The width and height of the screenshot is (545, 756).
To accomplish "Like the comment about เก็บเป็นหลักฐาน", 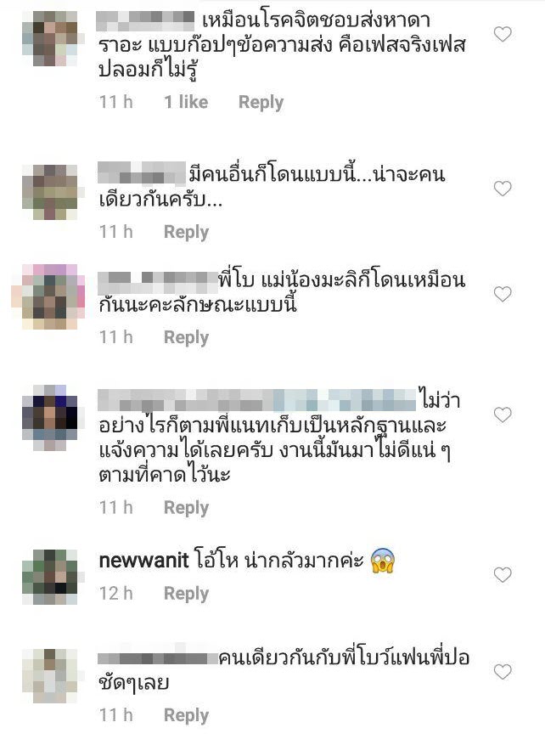I will point(503,415).
